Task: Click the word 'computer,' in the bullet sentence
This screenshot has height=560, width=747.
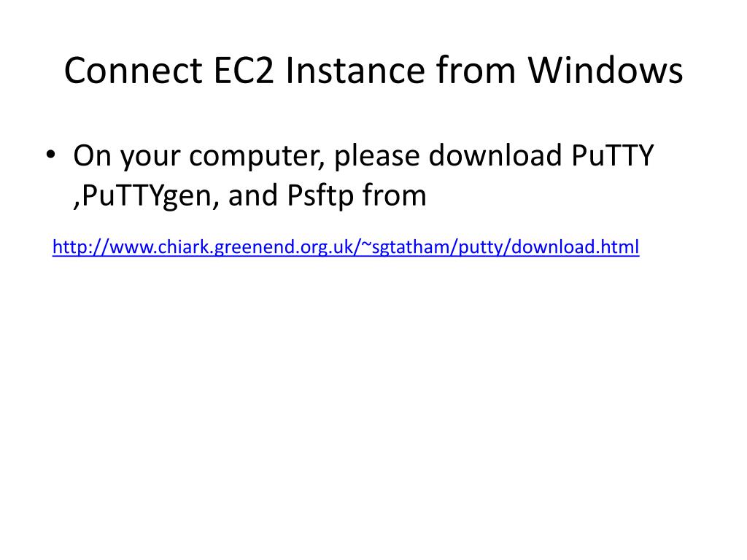Action: (258, 156)
